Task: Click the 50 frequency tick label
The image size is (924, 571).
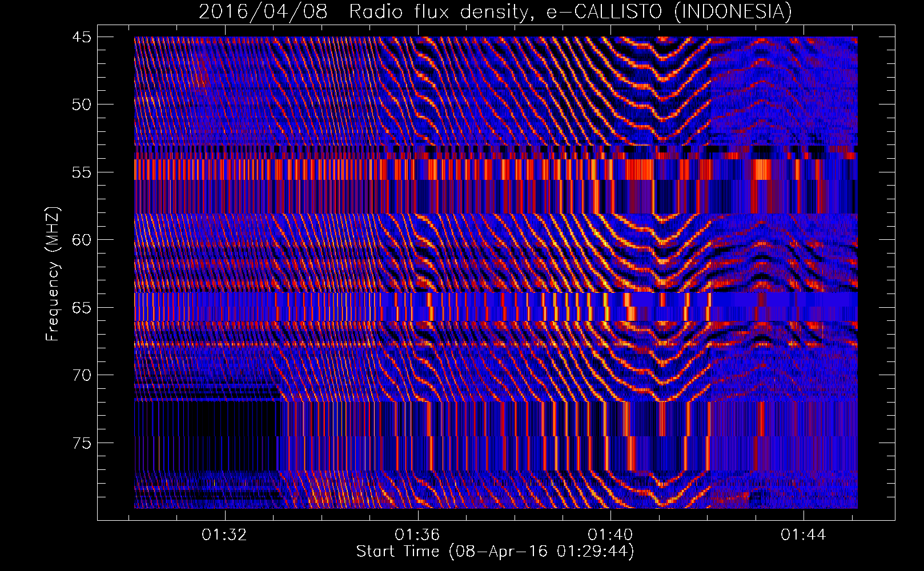Action: [82, 104]
